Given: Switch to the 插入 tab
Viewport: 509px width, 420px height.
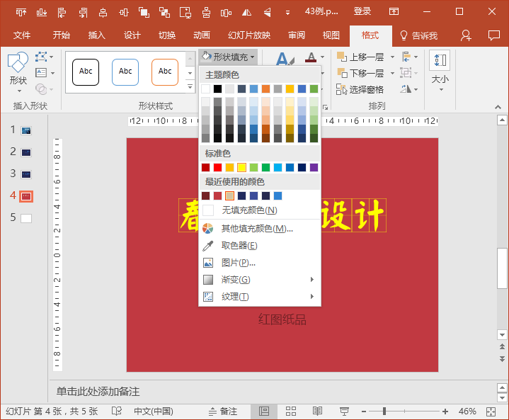Looking at the screenshot, I should (x=96, y=35).
